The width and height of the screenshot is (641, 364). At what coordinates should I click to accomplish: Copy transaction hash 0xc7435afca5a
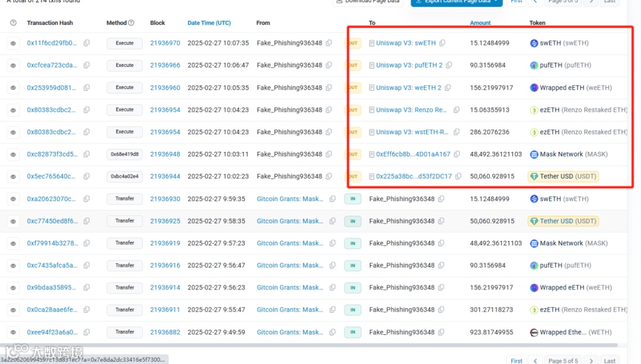point(87,265)
